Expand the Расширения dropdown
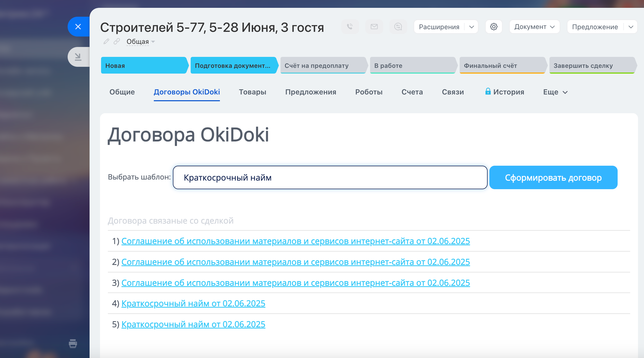Viewport: 644px width, 358px height. coord(471,27)
